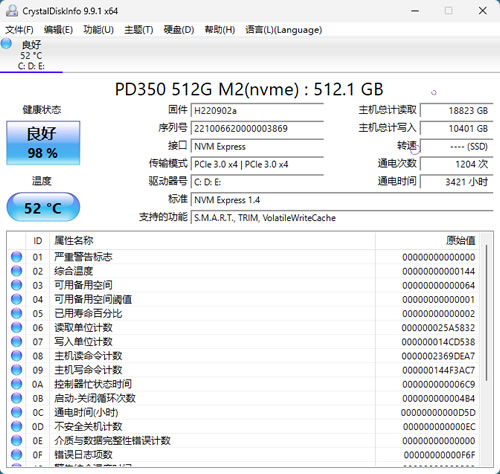
Task: Click the rotation rate value ---- (SSD)
Action: click(457, 146)
